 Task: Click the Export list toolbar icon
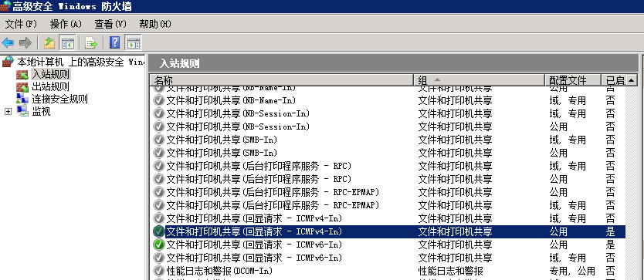(91, 42)
